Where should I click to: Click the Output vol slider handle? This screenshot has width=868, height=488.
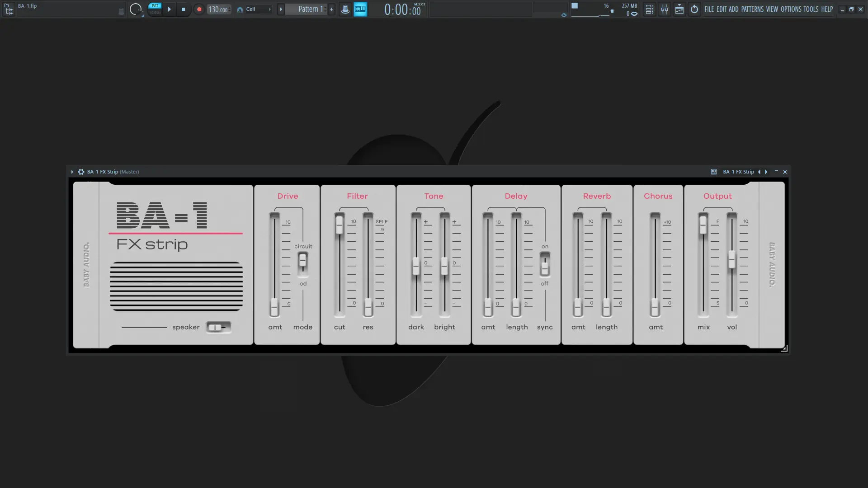731,259
